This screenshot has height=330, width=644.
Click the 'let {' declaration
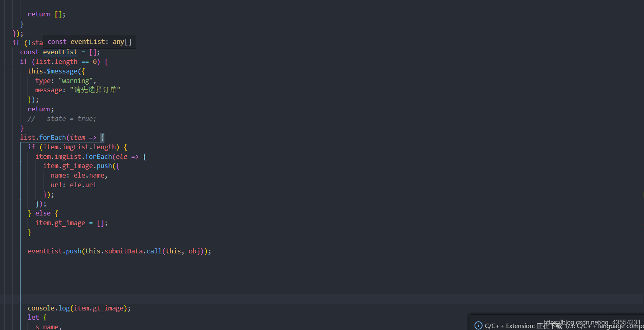pos(37,317)
